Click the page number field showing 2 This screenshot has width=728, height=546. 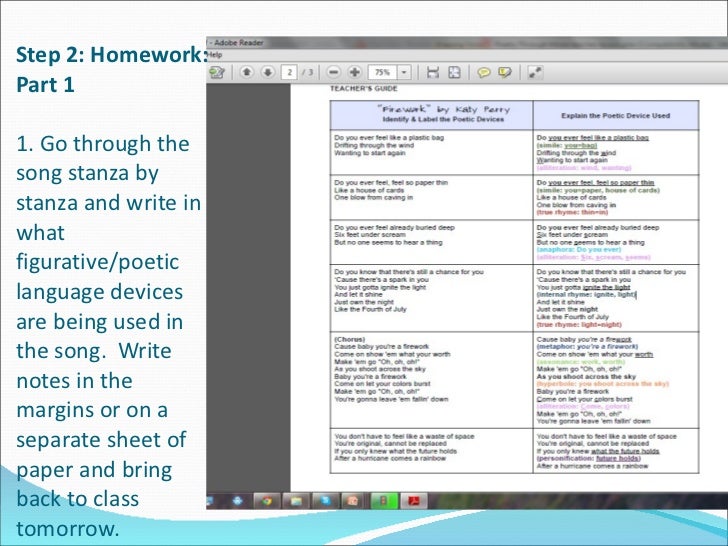tap(289, 72)
